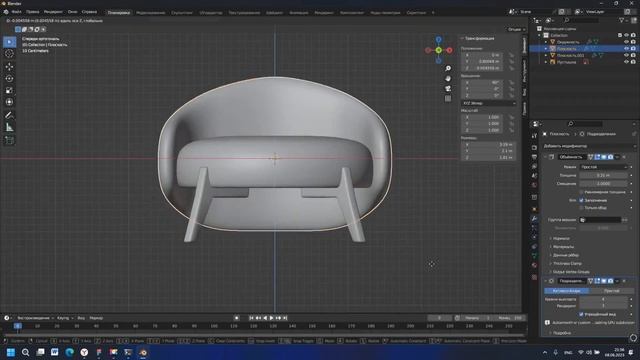
Task: Open the XYZ Euler rotation mode dropdown
Action: tap(489, 103)
